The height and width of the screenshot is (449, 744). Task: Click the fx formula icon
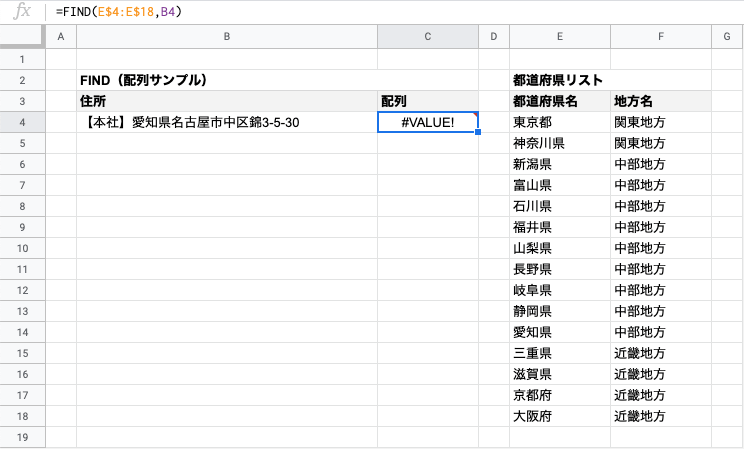coord(22,12)
